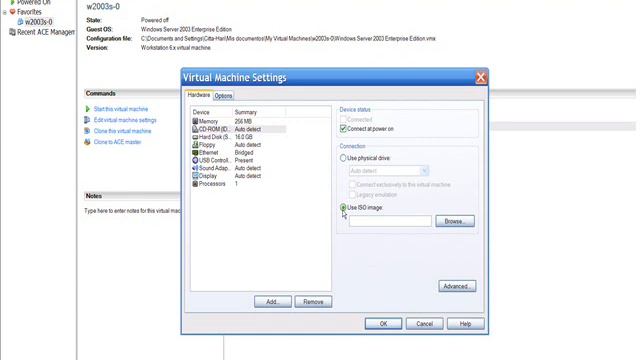This screenshot has height=360, width=640.
Task: Click the '256 MB' memory summary
Action: [243, 121]
